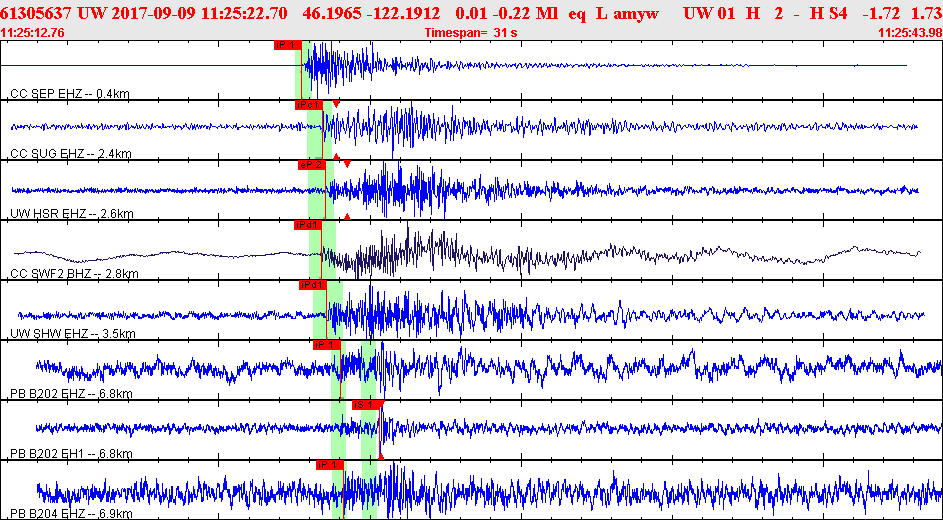The height and width of the screenshot is (520, 943).
Task: Click the red up-triangle at bottom of B202 EH1 panel
Action: pos(381,456)
